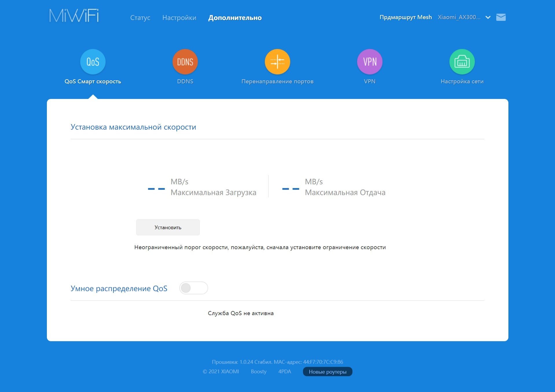Click the © 2021 XIAOMI link
The image size is (555, 392).
[x=221, y=371]
